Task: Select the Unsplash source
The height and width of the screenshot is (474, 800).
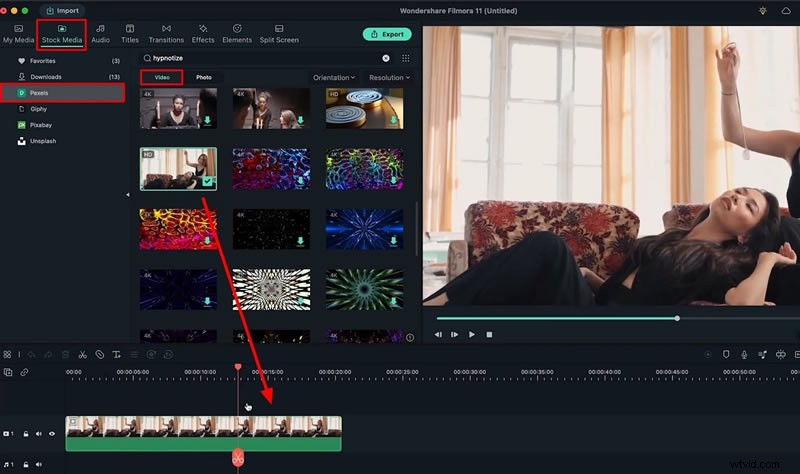Action: pyautogui.click(x=43, y=141)
